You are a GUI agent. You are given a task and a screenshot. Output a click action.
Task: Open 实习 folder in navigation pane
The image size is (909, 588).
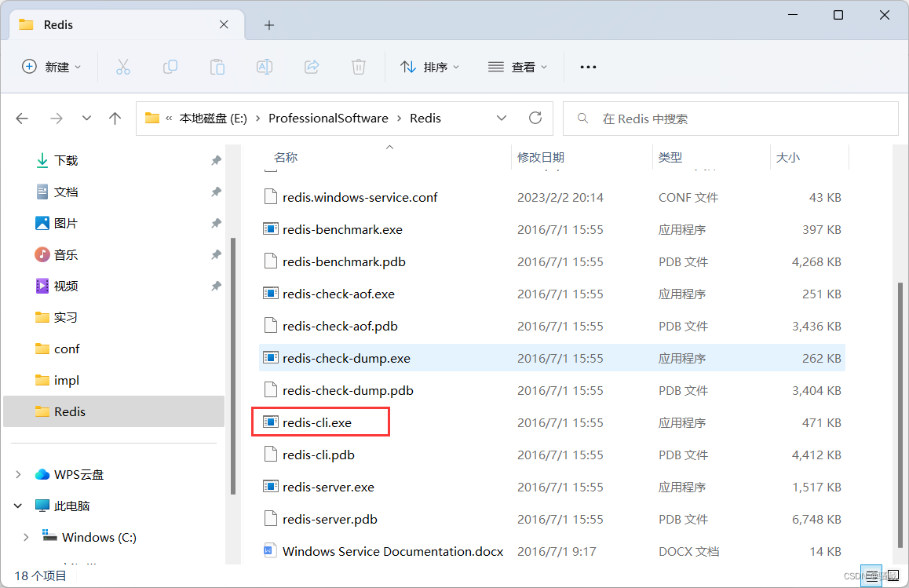click(x=65, y=317)
